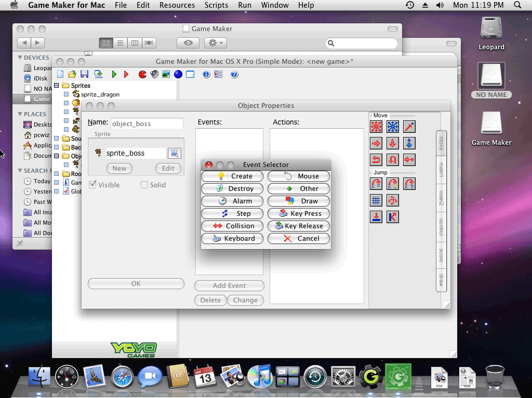Image resolution: width=532 pixels, height=398 pixels.
Task: Select the red Move Fixed action icon
Action: coord(376,127)
